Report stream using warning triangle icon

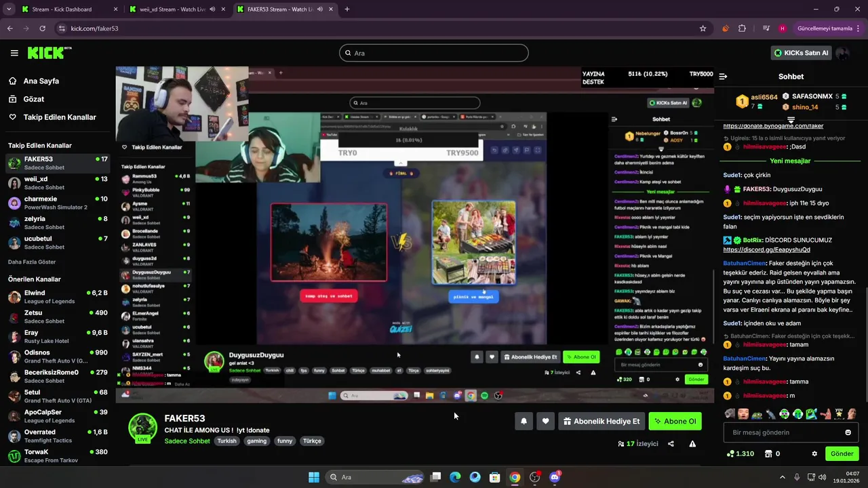692,444
